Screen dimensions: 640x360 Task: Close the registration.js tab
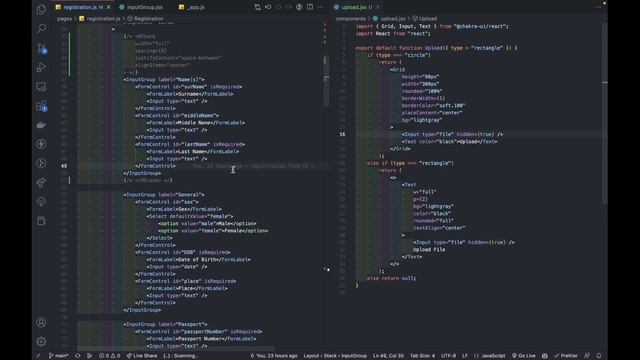(109, 7)
